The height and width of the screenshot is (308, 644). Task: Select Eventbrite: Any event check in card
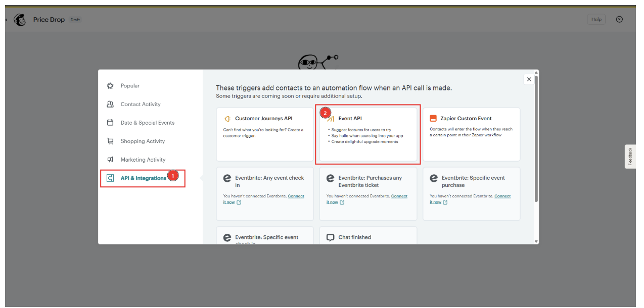coord(265,194)
